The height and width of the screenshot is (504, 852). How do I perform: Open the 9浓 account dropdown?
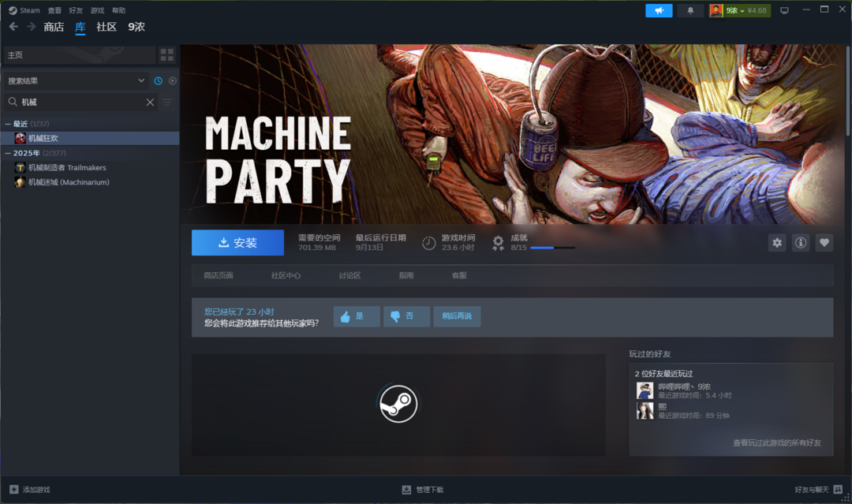point(746,10)
